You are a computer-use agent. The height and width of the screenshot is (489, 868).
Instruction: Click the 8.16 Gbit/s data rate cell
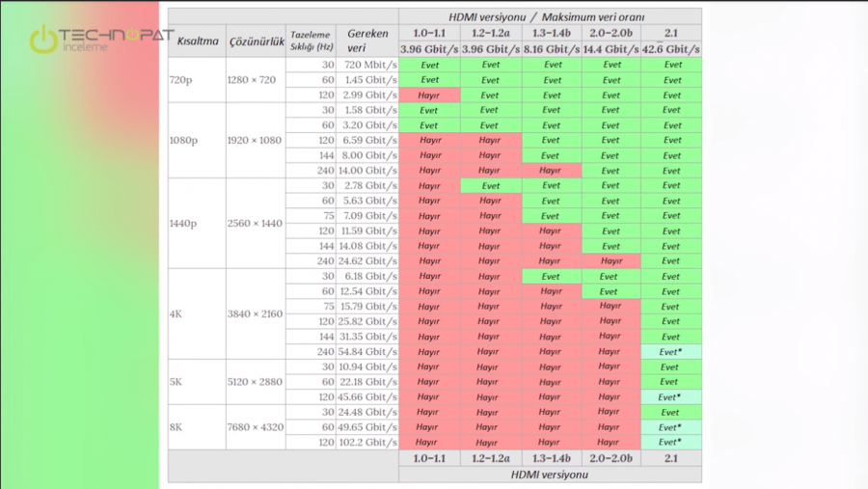point(552,49)
